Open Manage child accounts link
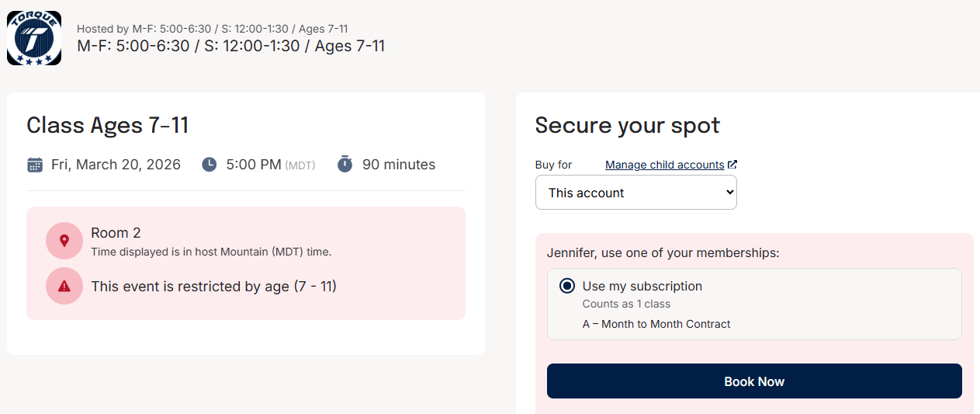The image size is (980, 414). coord(664,165)
